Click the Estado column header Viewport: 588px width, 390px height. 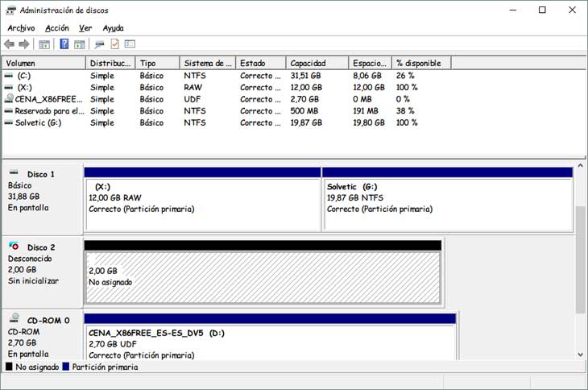(260, 63)
